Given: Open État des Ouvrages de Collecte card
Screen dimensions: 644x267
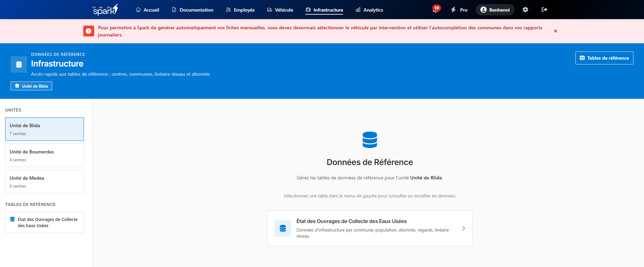Looking at the screenshot, I should click(370, 228).
